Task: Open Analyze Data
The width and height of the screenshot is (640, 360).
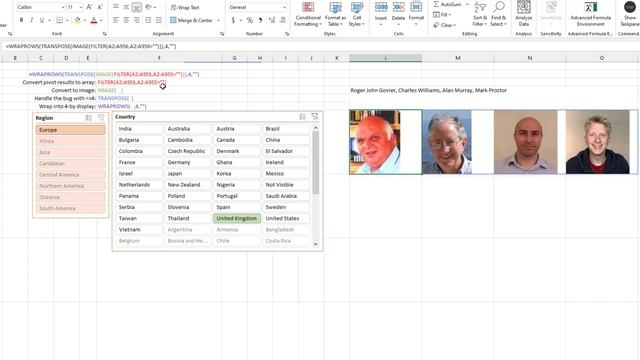Action: (524, 13)
